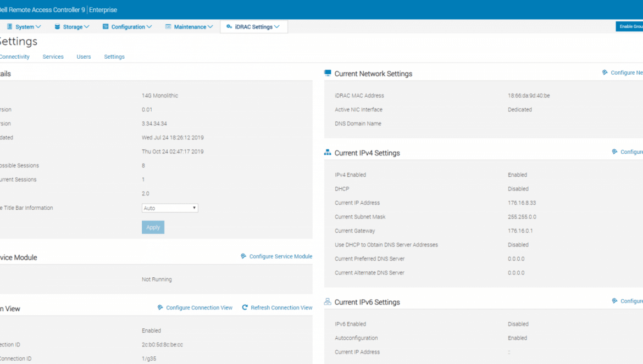643x364 pixels.
Task: Click the Refresh Connection View link
Action: 281,307
